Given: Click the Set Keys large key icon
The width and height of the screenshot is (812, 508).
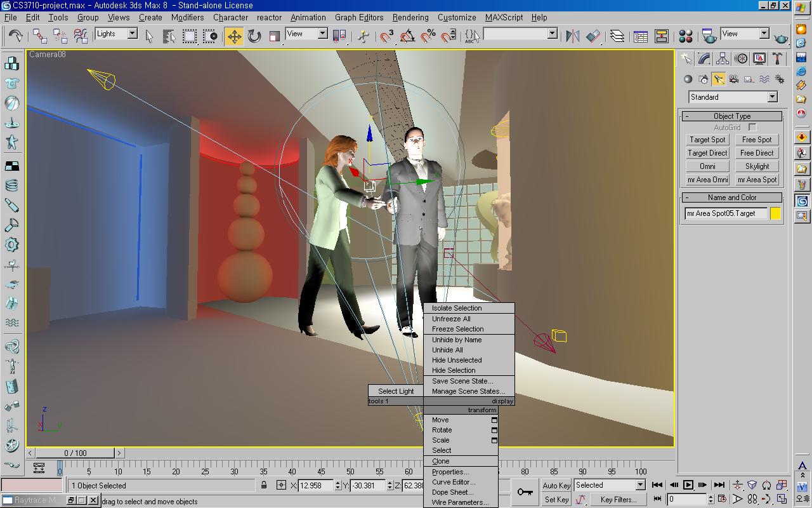Looking at the screenshot, I should (x=525, y=492).
